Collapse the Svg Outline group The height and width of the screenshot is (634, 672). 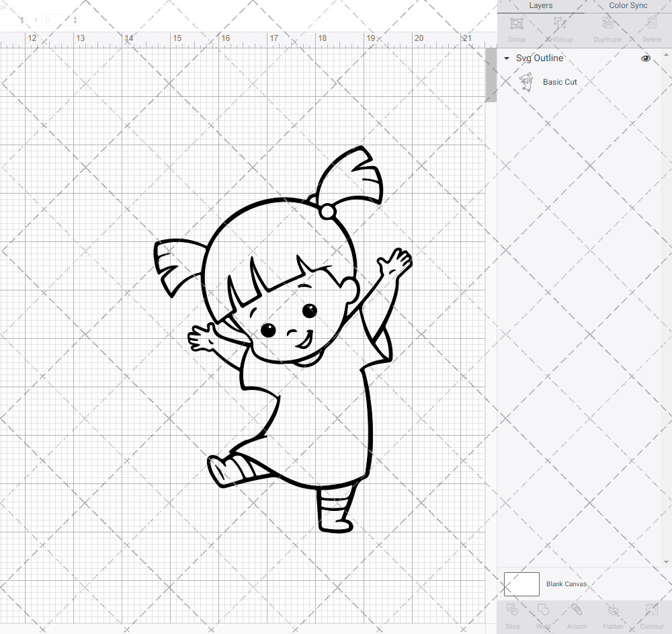point(507,58)
